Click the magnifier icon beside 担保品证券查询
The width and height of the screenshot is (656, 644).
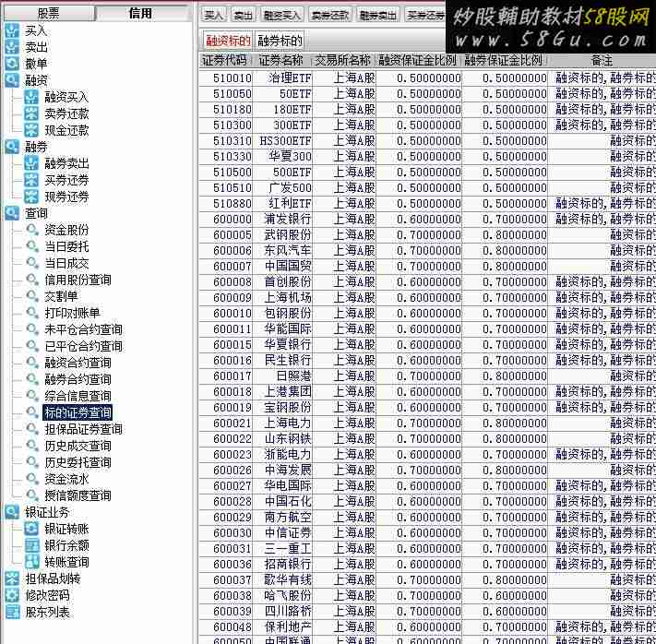click(x=32, y=429)
